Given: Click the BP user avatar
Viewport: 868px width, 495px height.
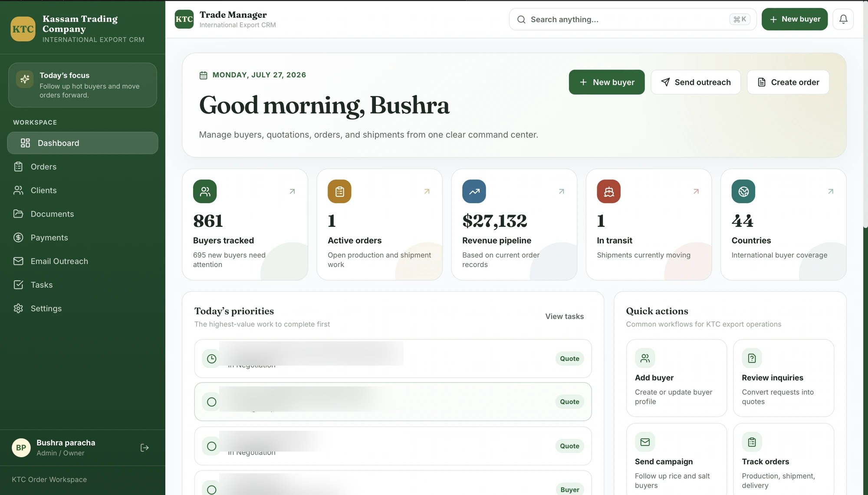Looking at the screenshot, I should [21, 448].
